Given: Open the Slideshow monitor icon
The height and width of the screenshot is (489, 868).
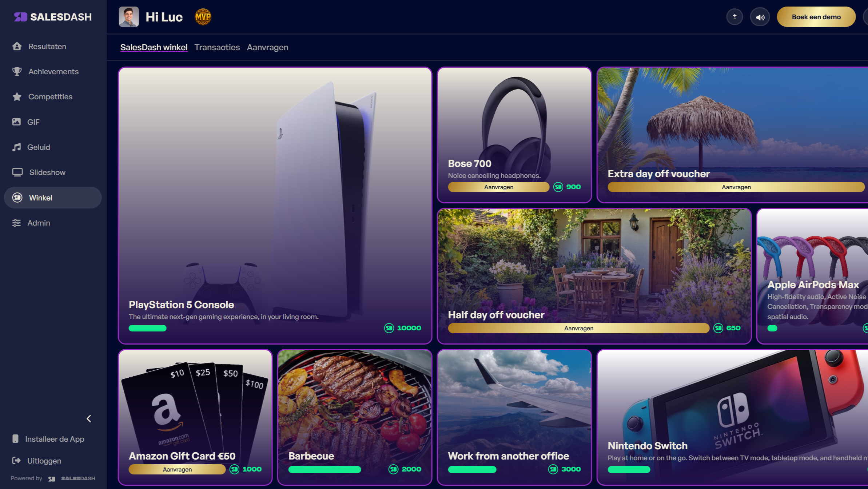Looking at the screenshot, I should point(17,172).
